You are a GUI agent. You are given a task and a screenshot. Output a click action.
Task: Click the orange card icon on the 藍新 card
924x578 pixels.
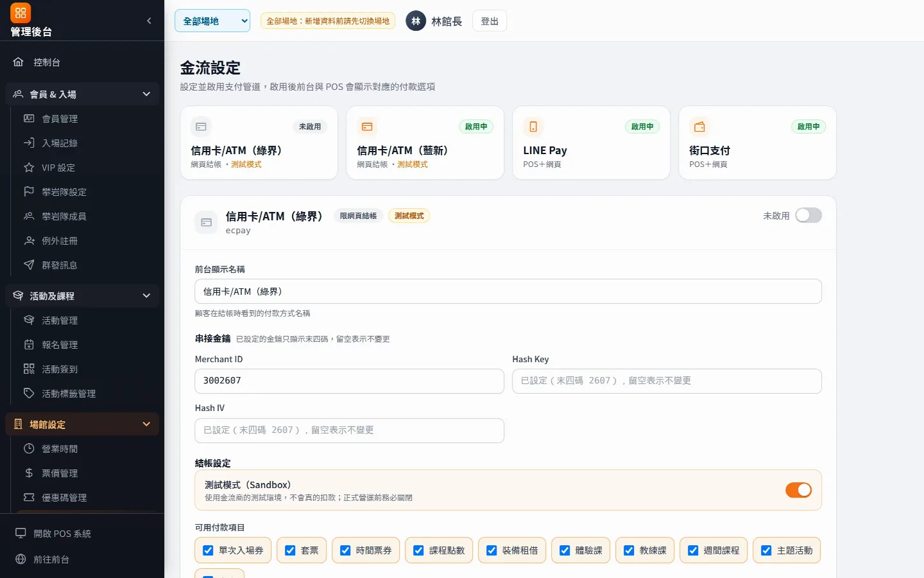click(367, 127)
